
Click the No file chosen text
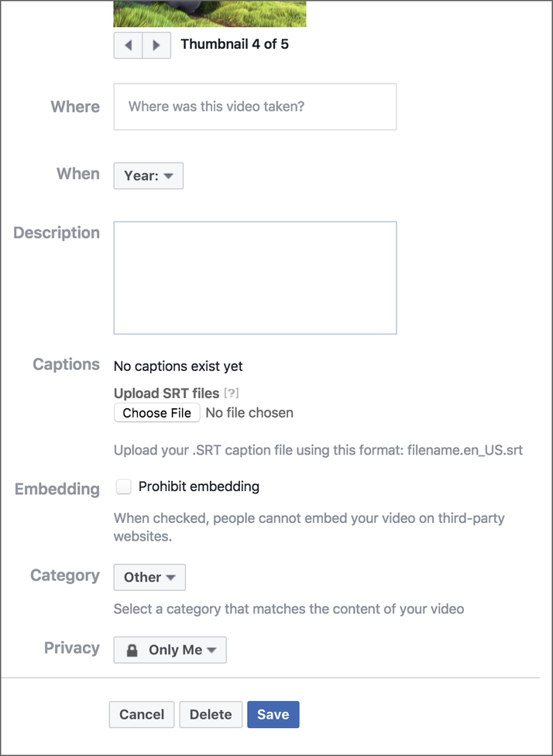click(x=249, y=413)
